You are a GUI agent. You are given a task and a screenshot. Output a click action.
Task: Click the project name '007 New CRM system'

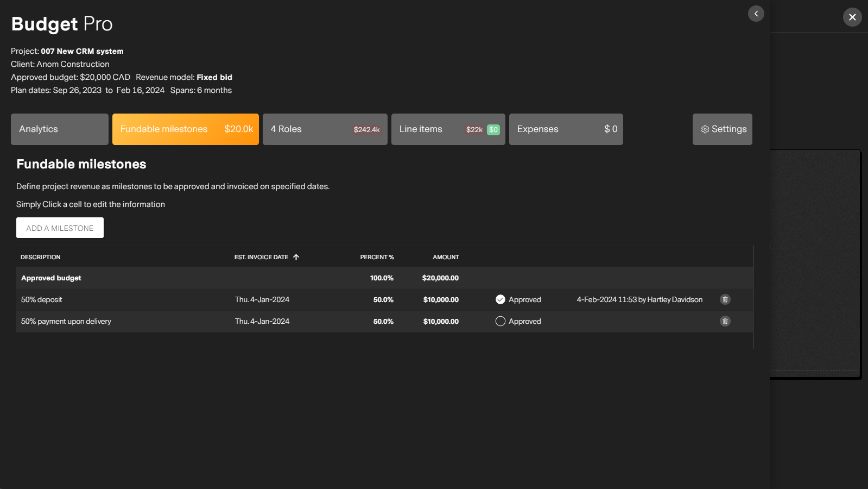tap(82, 51)
